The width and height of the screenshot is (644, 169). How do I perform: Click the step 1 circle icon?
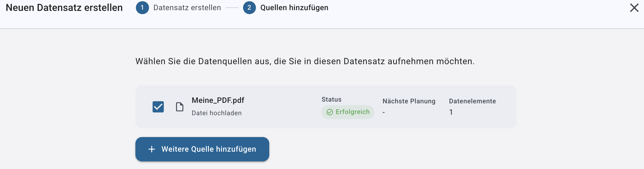pyautogui.click(x=142, y=8)
